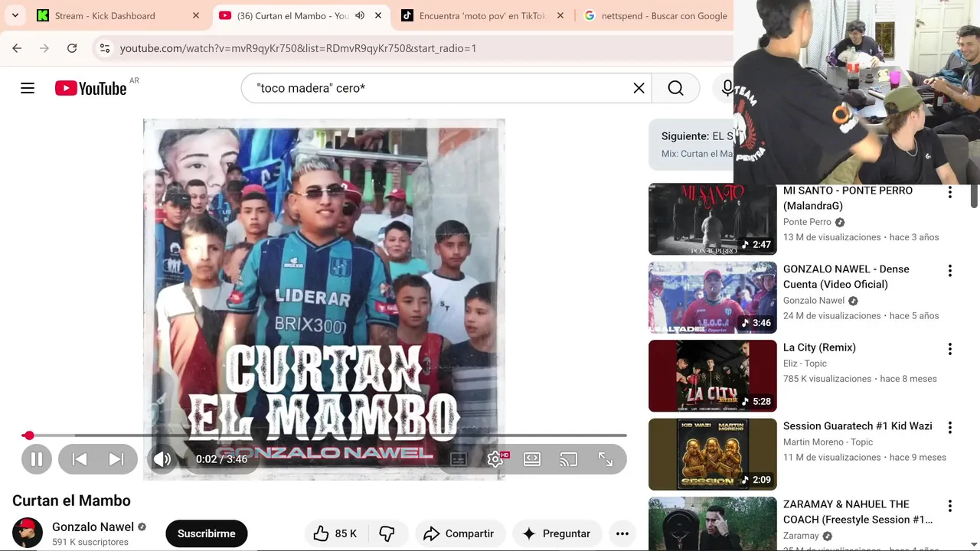Reload the current page

tap(72, 48)
